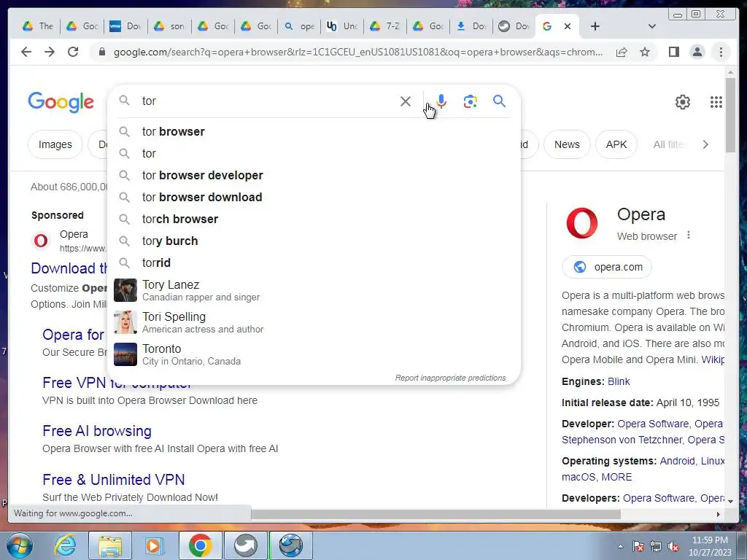The width and height of the screenshot is (747, 560).
Task: Open Google search settings gear
Action: pos(683,102)
